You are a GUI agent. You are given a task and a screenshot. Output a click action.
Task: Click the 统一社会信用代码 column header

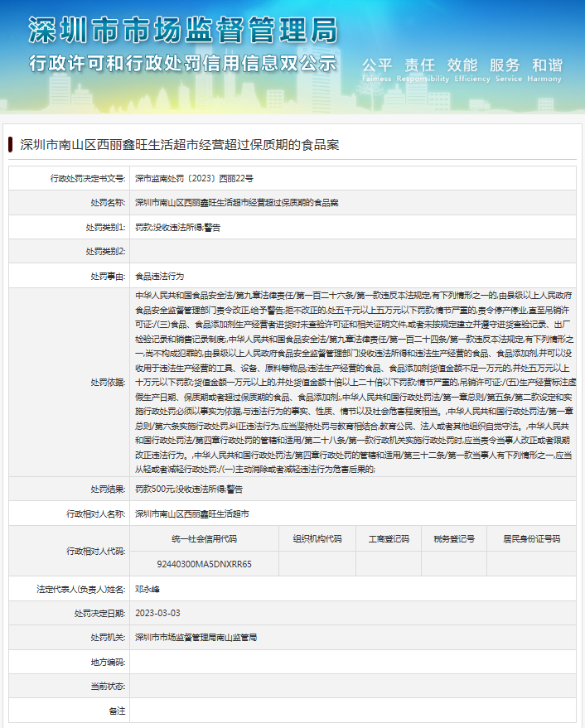coord(204,538)
